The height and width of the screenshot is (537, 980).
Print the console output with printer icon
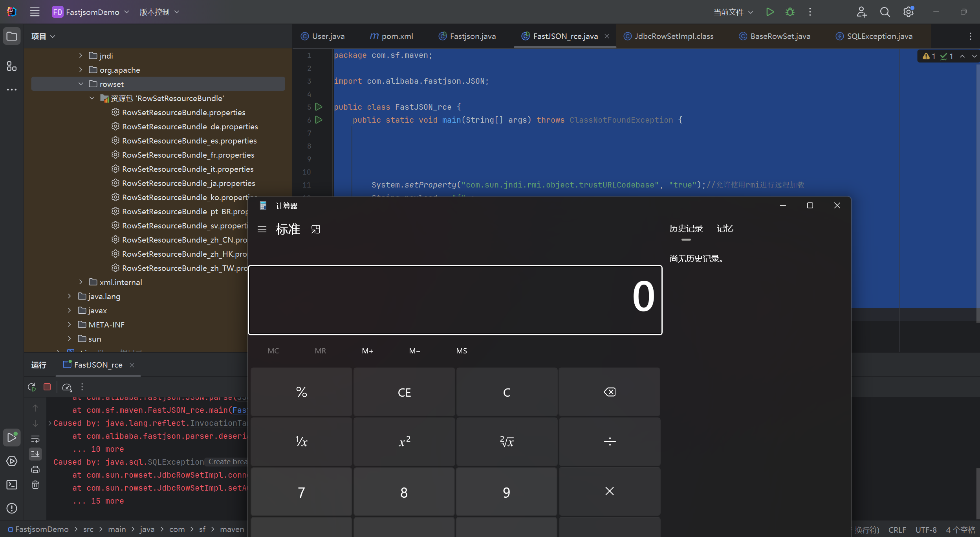pyautogui.click(x=35, y=469)
